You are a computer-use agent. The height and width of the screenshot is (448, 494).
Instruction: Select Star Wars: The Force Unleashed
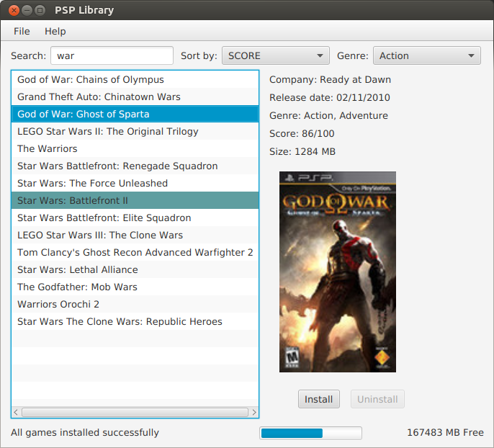(135, 183)
